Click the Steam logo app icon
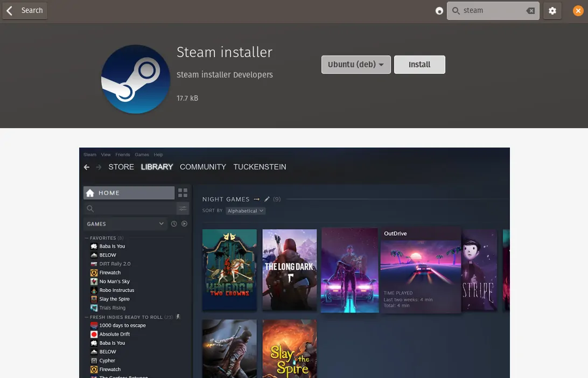The height and width of the screenshot is (378, 588). click(136, 79)
